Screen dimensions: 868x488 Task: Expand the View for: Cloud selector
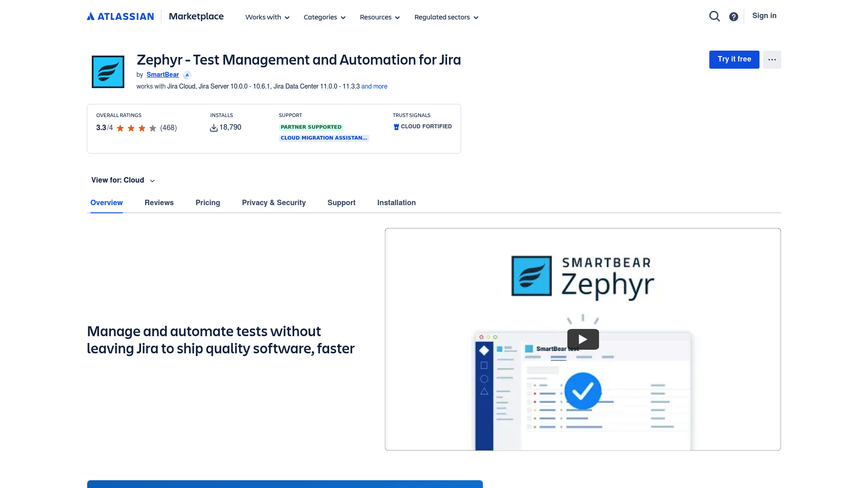point(123,180)
